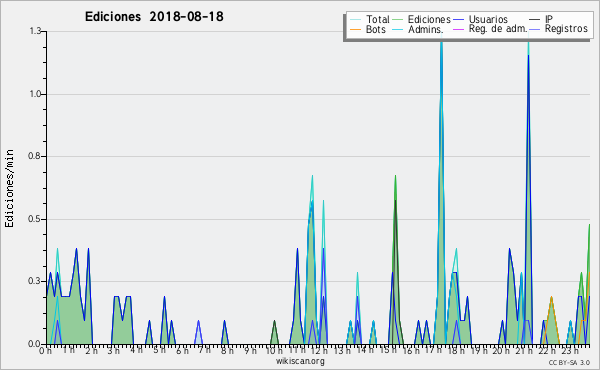This screenshot has width=600, height=370.
Task: Click the wikiscan.org source label
Action: pos(300,361)
